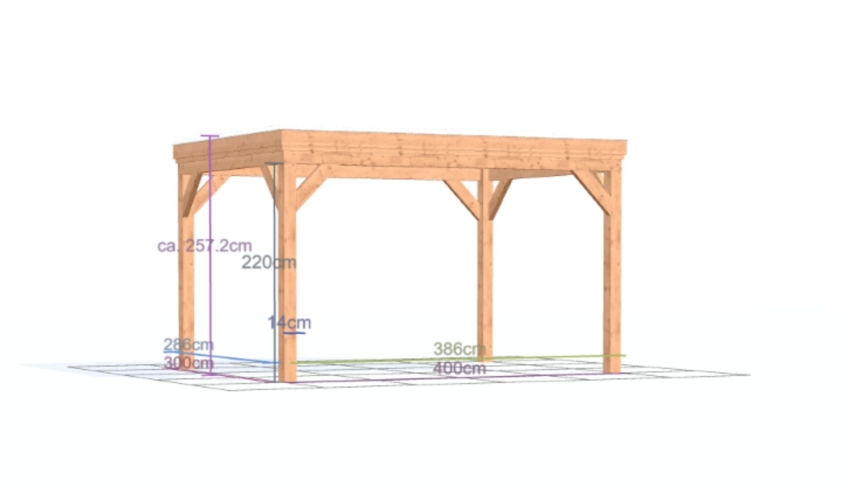Screen dimensions: 868x488
Task: Click the 300cm outer depth label
Action: [x=188, y=362]
